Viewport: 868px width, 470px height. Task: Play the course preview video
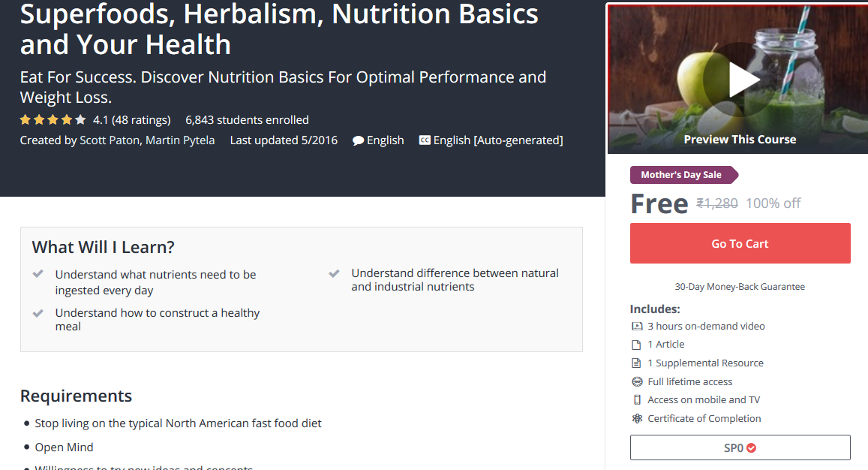click(739, 80)
